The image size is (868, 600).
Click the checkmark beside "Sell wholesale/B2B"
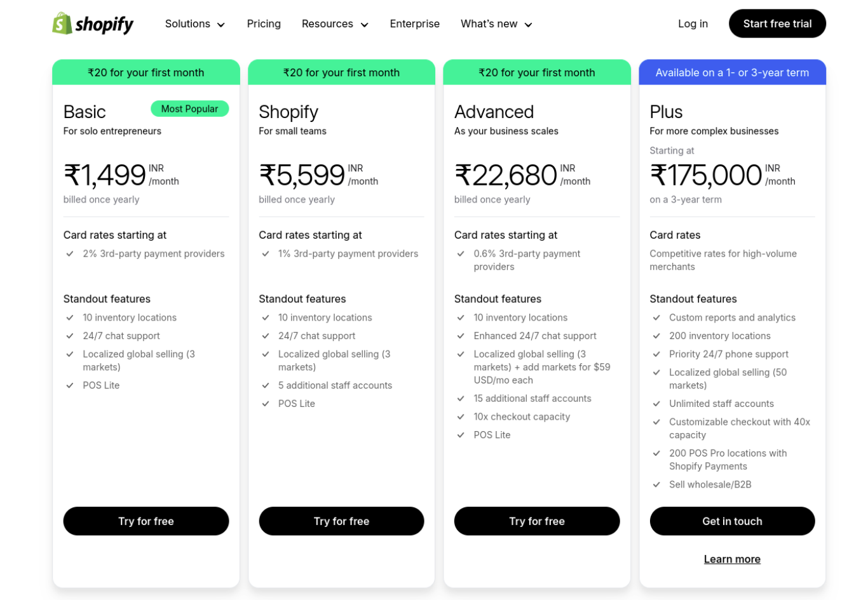656,484
